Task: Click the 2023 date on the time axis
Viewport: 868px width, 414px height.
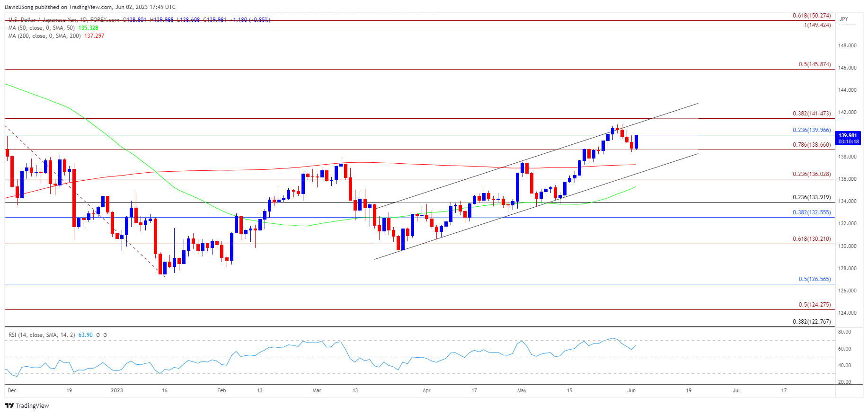Action: [117, 390]
